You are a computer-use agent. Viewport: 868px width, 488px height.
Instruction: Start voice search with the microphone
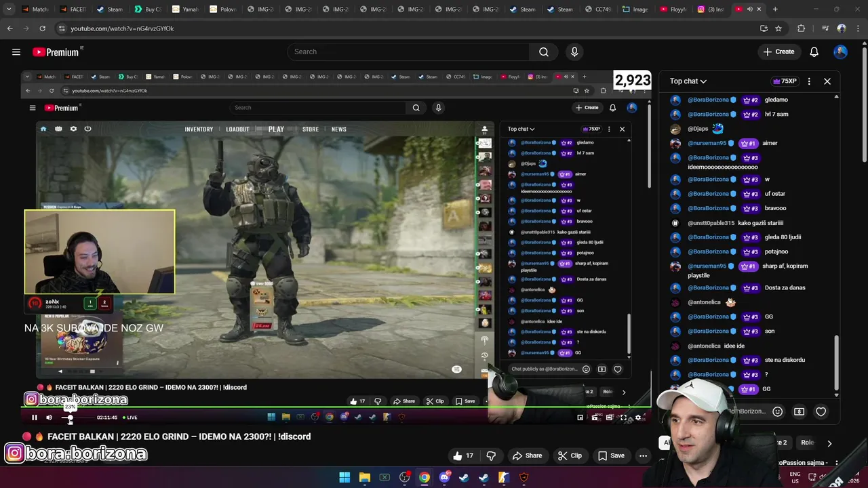pos(574,52)
